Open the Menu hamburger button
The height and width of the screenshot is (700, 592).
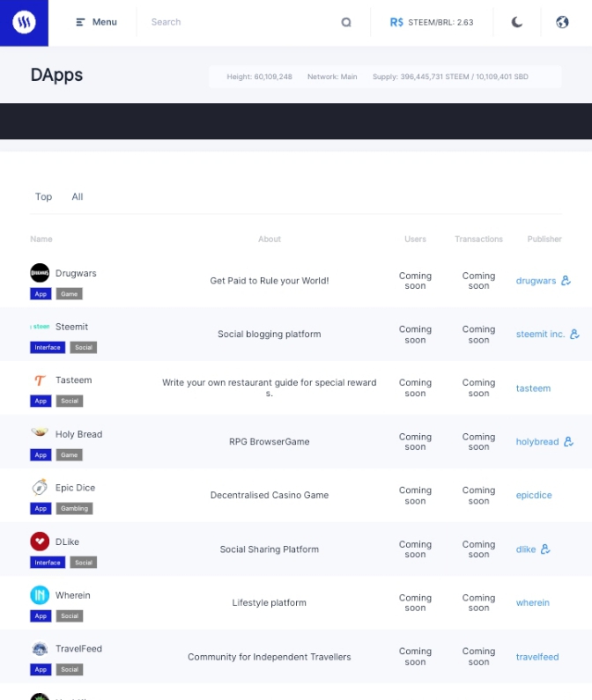97,22
